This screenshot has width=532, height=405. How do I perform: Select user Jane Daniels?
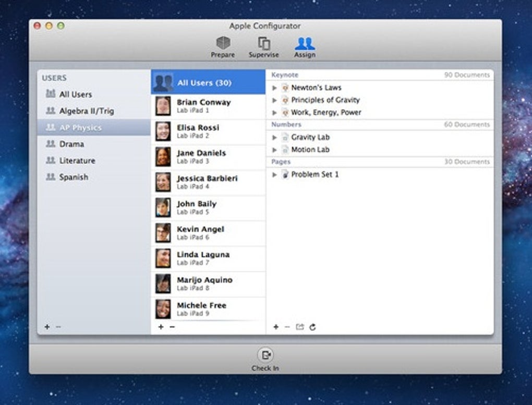(x=208, y=157)
